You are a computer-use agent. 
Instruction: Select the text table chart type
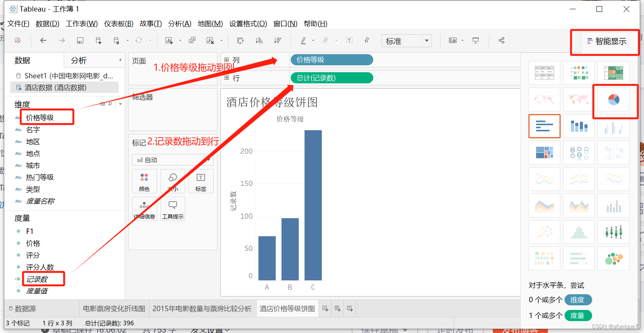point(545,73)
